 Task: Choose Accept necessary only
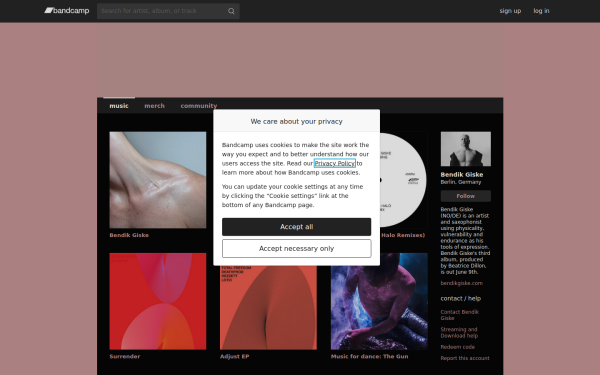[297, 249]
